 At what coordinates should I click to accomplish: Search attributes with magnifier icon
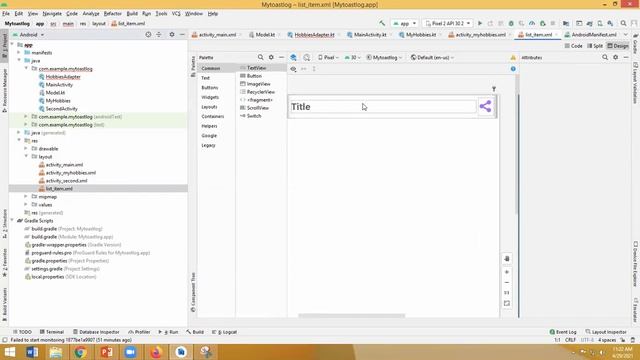click(x=605, y=58)
